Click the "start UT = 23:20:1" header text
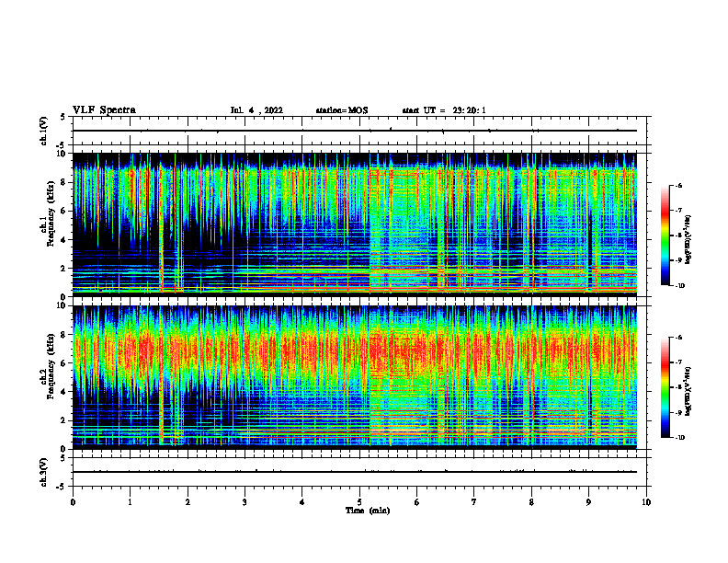Screen dimensions: 728x563 click(444, 110)
